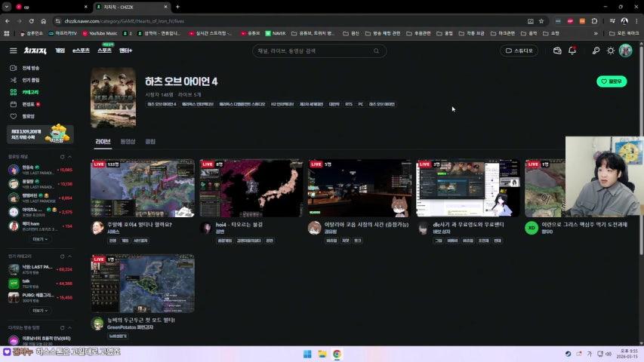
Task: Toggle the light/dark theme sun icon
Action: [x=611, y=51]
